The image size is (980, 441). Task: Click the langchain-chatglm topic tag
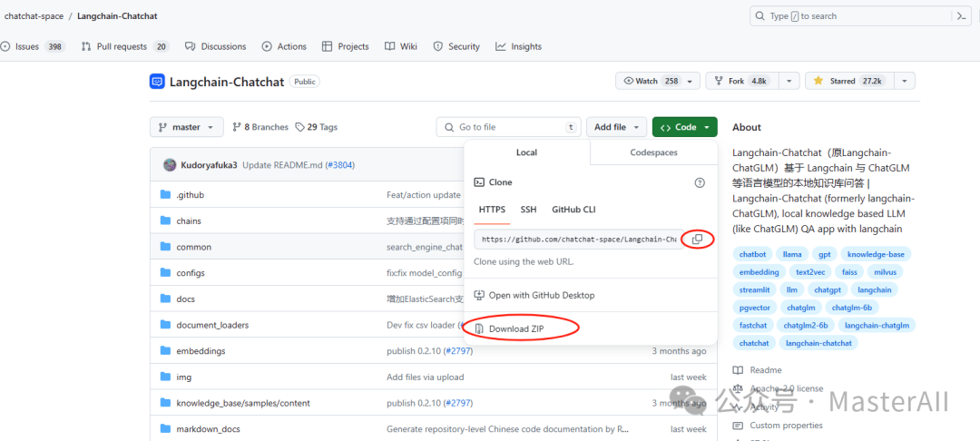877,325
